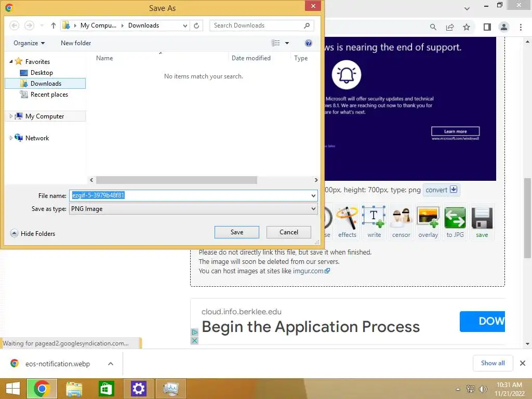Create a New folder
The image size is (532, 399).
[76, 43]
